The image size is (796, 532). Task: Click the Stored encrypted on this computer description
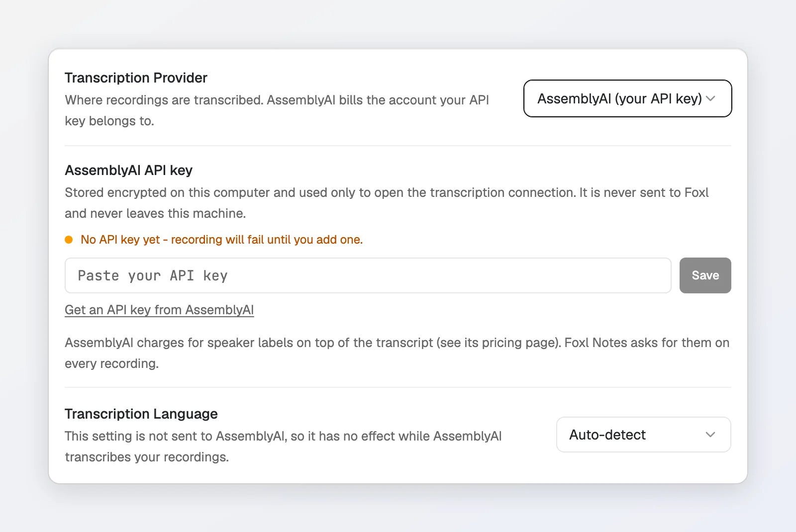click(387, 203)
